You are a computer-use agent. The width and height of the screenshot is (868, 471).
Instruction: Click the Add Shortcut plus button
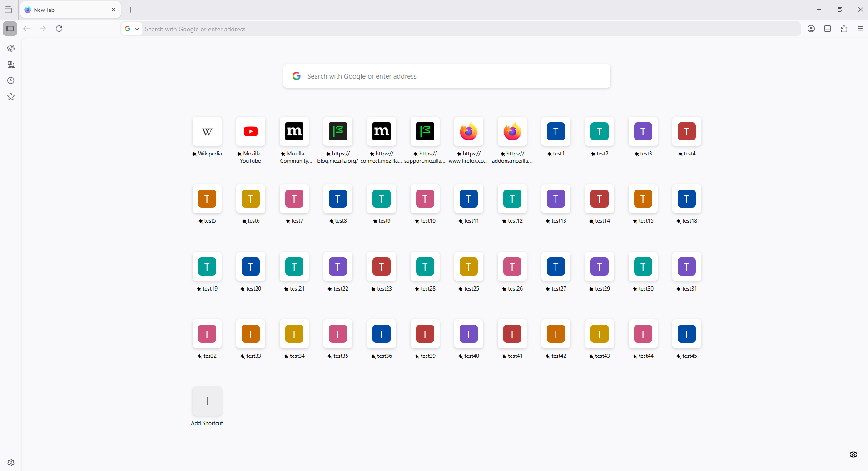207,401
